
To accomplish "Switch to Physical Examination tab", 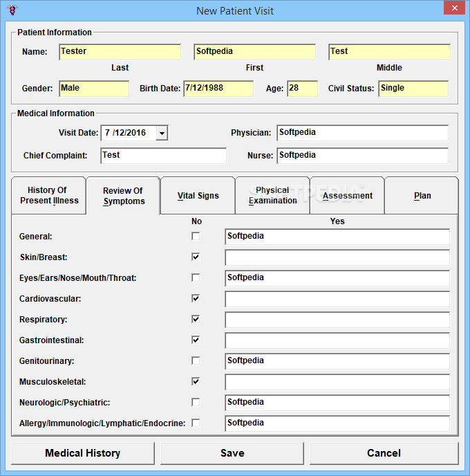I will click(272, 196).
